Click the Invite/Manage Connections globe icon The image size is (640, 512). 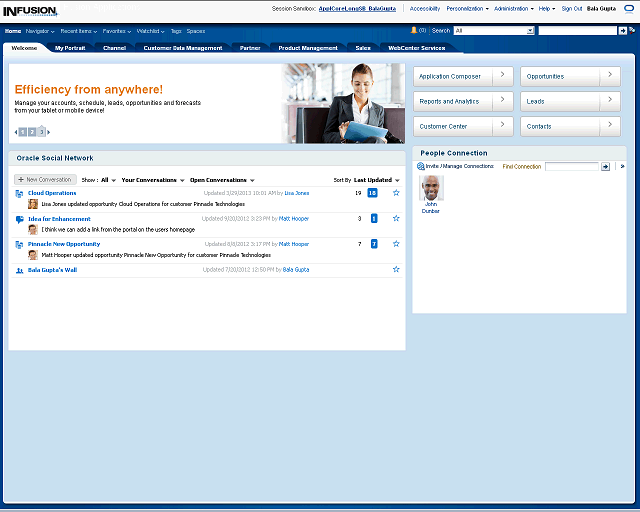[x=421, y=166]
